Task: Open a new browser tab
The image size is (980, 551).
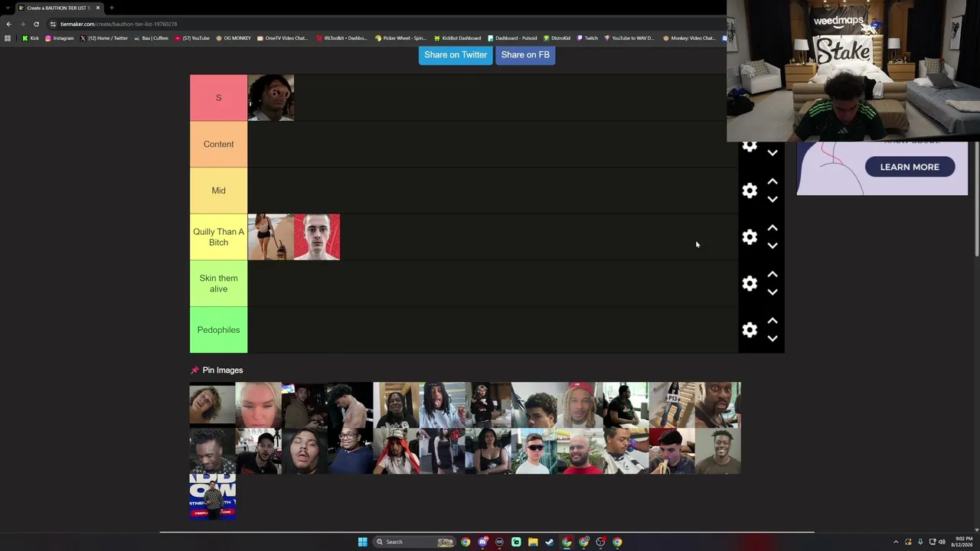Action: coord(112,8)
